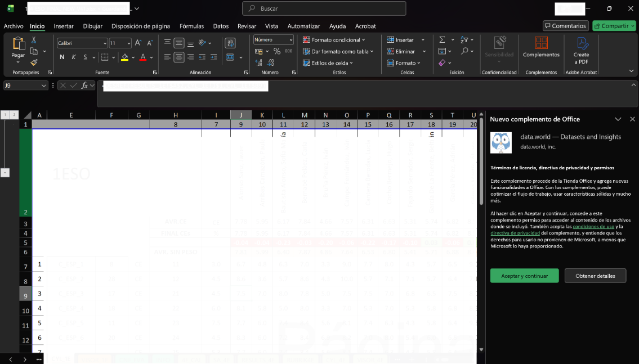Apply the red font color
The height and width of the screenshot is (364, 639).
click(143, 57)
